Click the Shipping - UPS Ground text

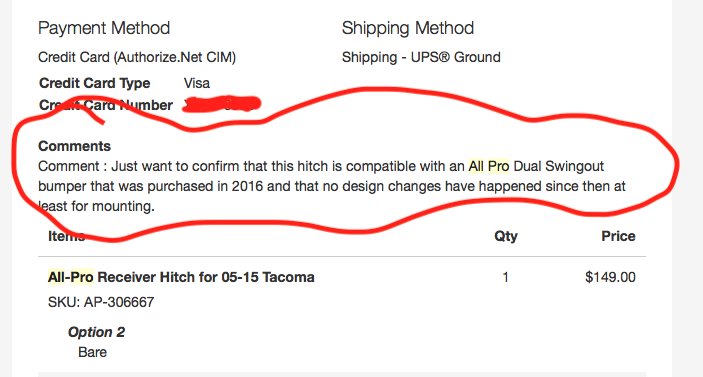point(421,57)
